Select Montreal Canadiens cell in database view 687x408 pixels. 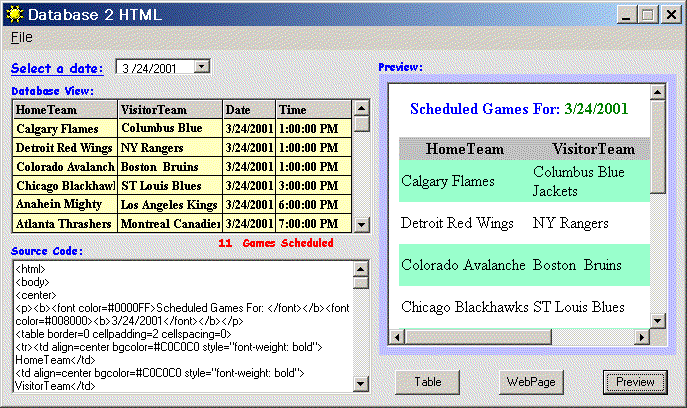pos(170,224)
